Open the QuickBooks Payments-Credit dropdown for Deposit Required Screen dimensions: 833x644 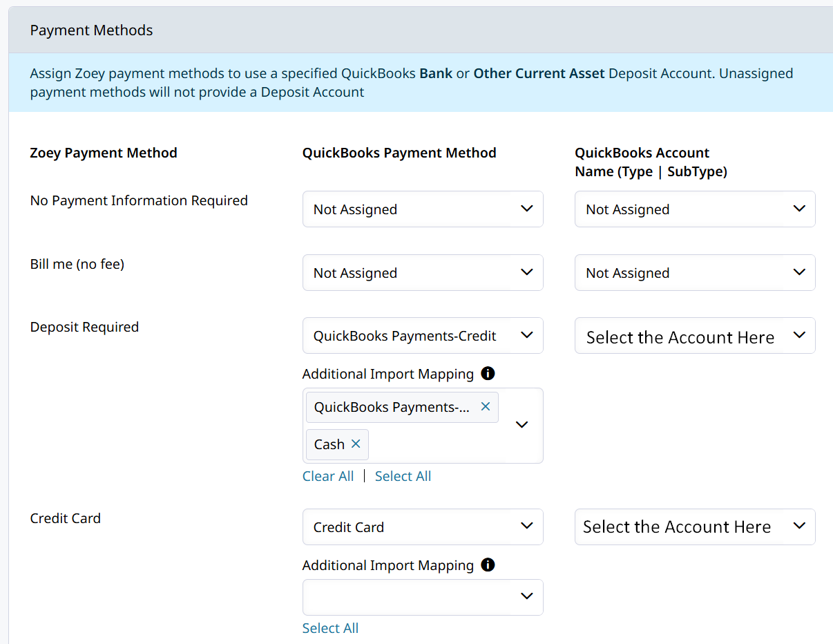pos(423,336)
